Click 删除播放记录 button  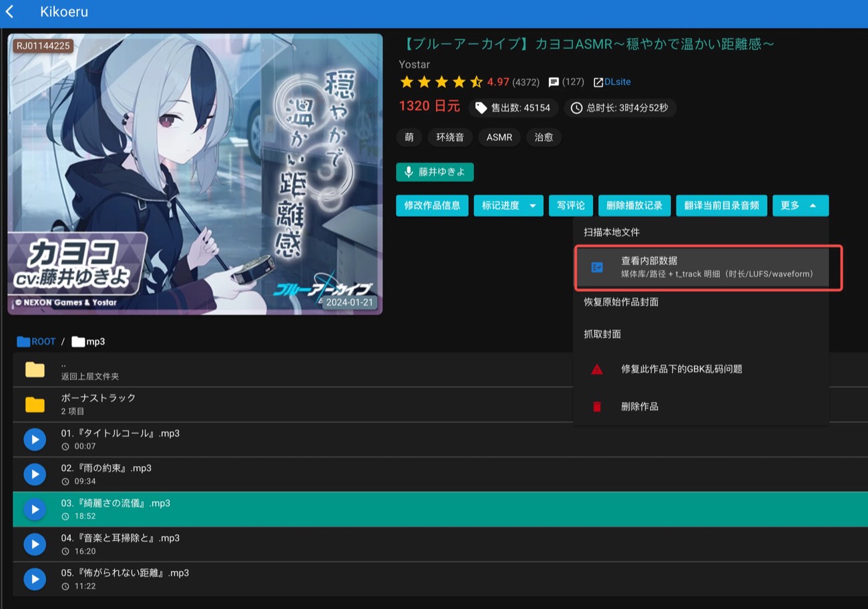pos(634,205)
